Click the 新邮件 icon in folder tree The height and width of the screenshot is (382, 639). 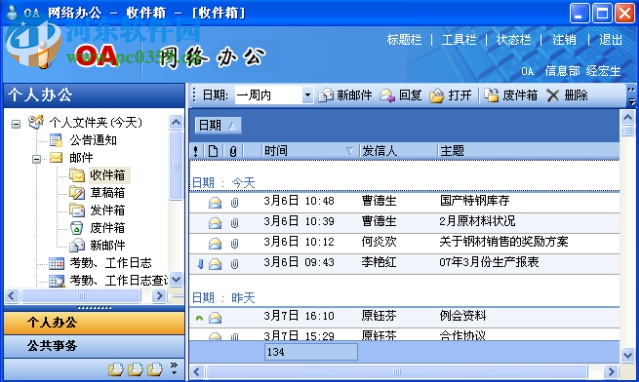(77, 245)
